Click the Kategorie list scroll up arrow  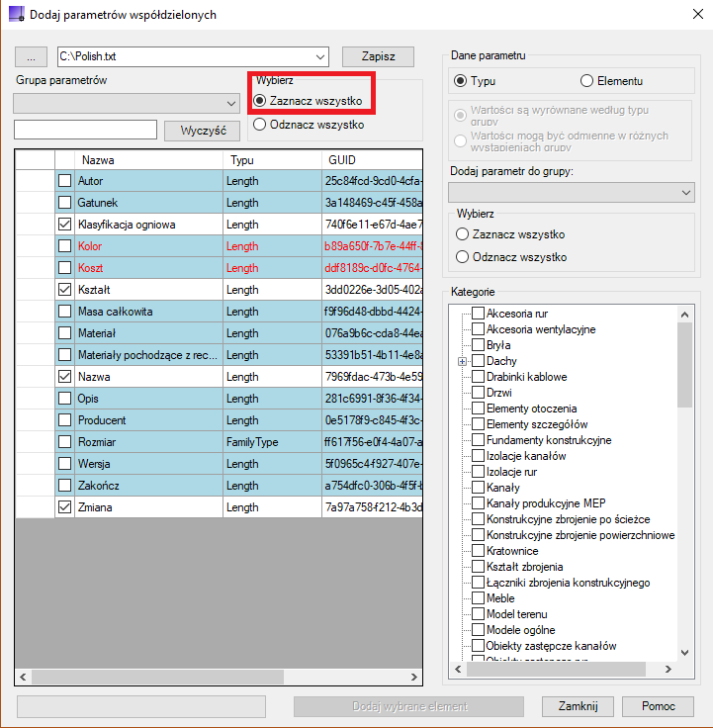coord(684,315)
